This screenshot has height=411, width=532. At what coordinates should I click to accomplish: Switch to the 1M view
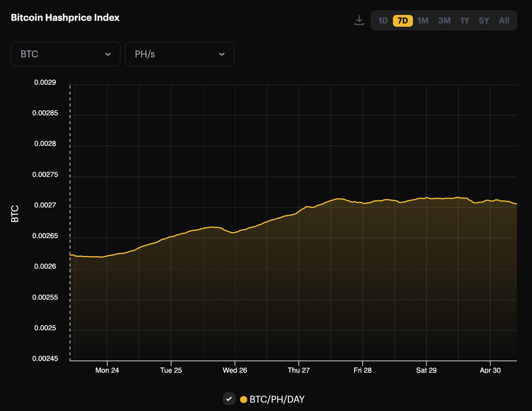(423, 20)
